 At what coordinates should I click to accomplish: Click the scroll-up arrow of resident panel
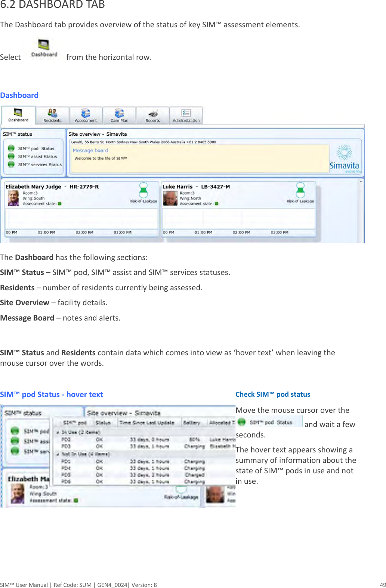(361, 182)
